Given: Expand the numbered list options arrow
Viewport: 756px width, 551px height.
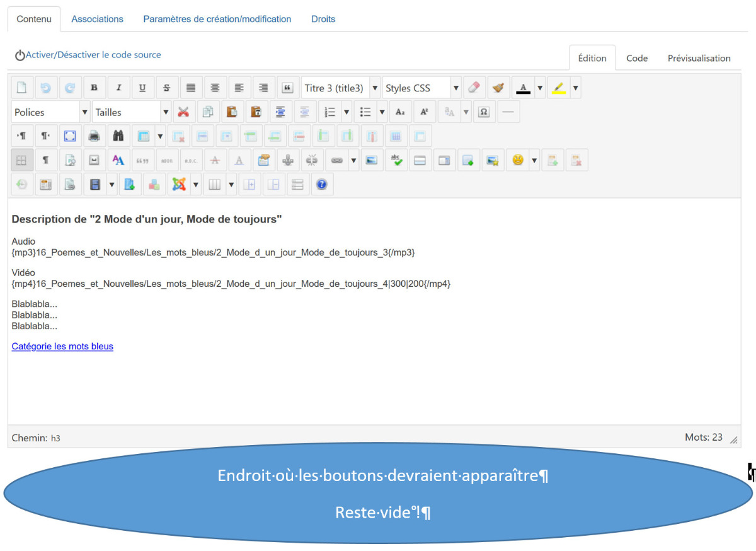Looking at the screenshot, I should pos(346,112).
